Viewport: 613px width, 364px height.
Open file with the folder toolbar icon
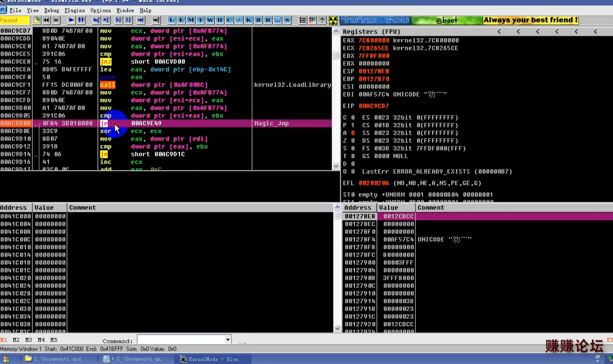pos(37,20)
